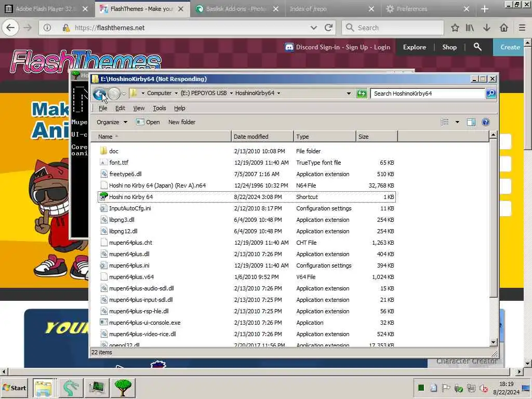Select freetype6.dll file icon

(x=104, y=174)
